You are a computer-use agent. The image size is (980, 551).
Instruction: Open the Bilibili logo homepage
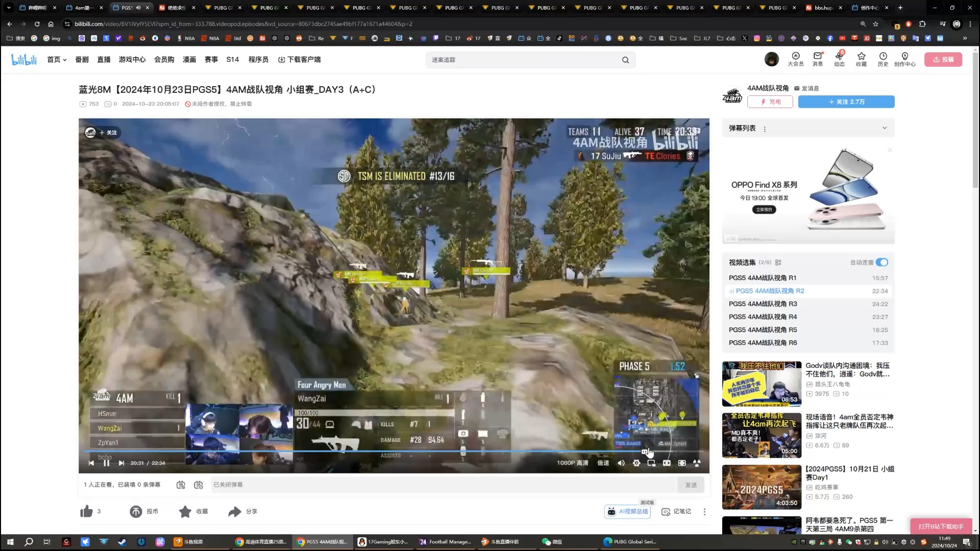pyautogui.click(x=24, y=60)
